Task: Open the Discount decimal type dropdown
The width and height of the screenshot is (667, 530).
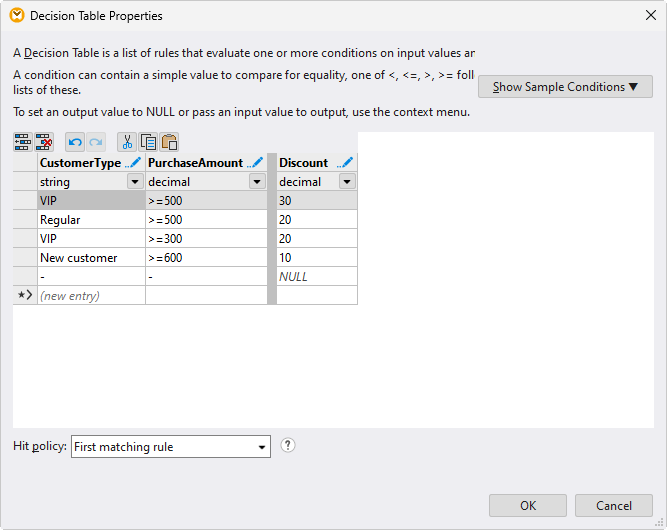Action: tap(347, 182)
